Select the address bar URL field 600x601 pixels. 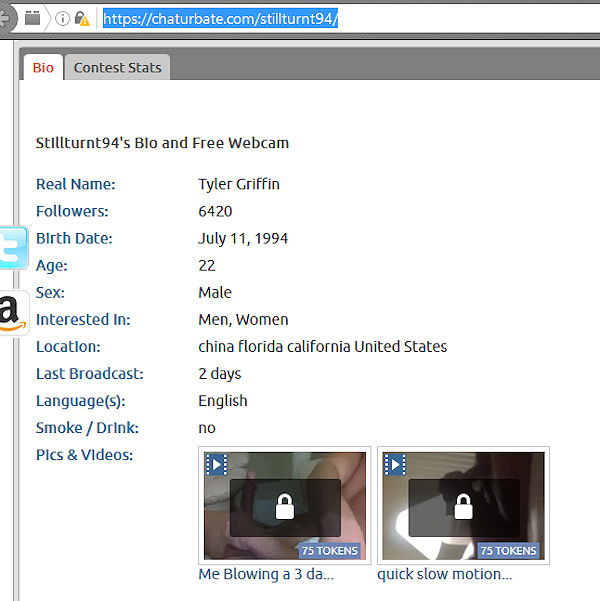(x=220, y=18)
